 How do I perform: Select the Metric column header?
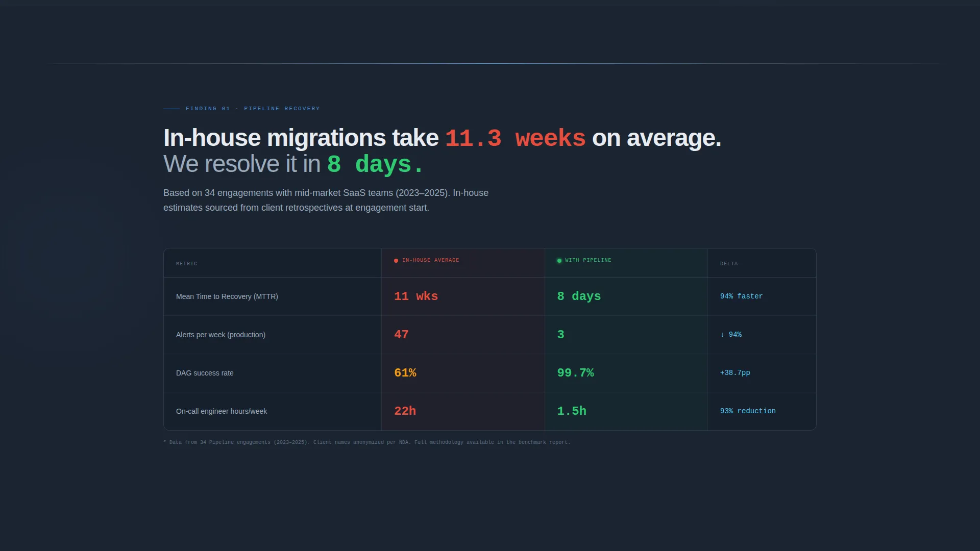click(x=186, y=264)
